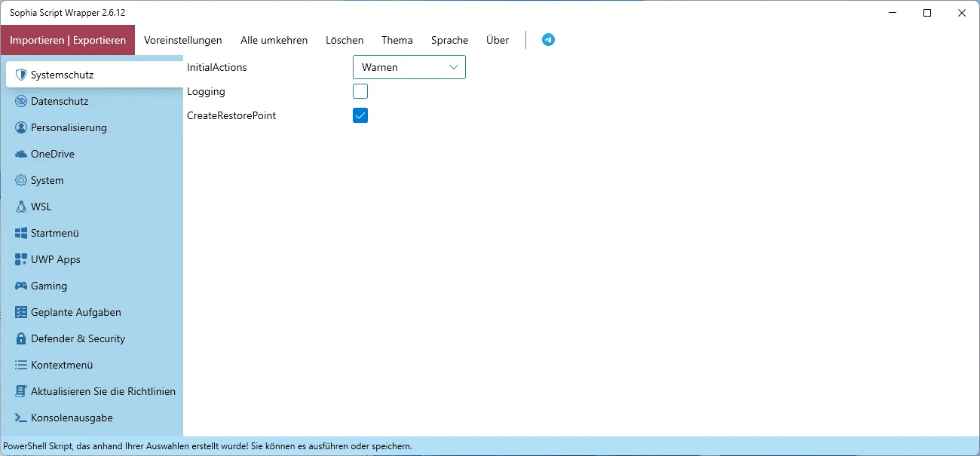Click the Sophia Script Wrapper 2.6.12 title
This screenshot has width=980, height=456.
click(67, 13)
